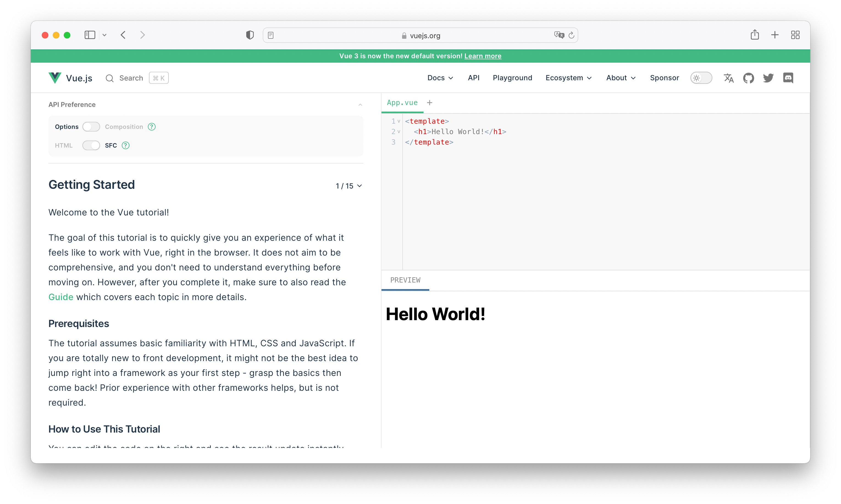Toggle Options to Composition API switch
841x504 pixels.
point(91,127)
